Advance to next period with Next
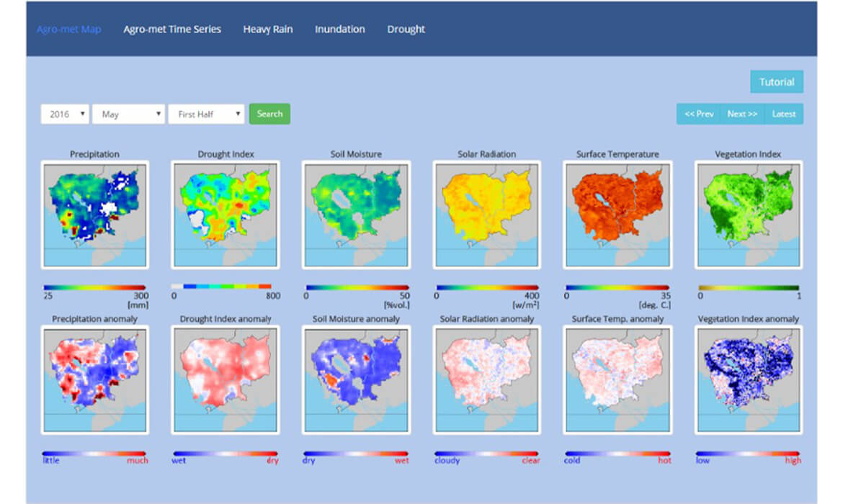 741,114
